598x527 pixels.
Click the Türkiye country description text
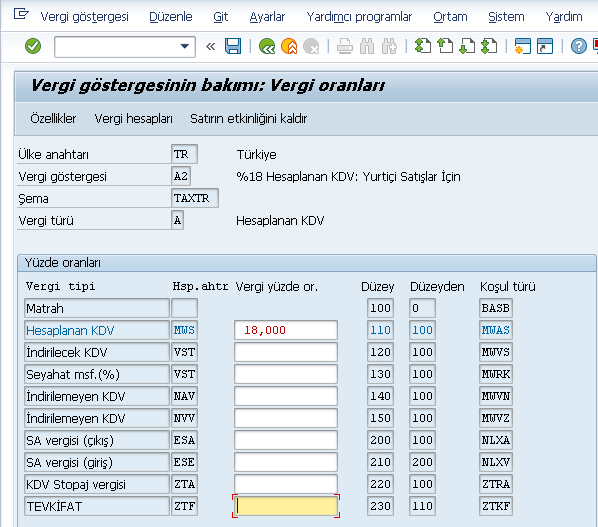coord(256,154)
